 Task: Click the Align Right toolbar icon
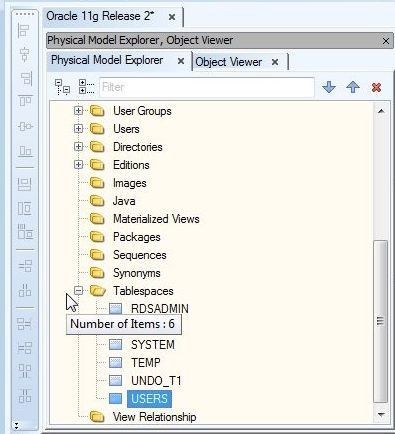pyautogui.click(x=26, y=79)
